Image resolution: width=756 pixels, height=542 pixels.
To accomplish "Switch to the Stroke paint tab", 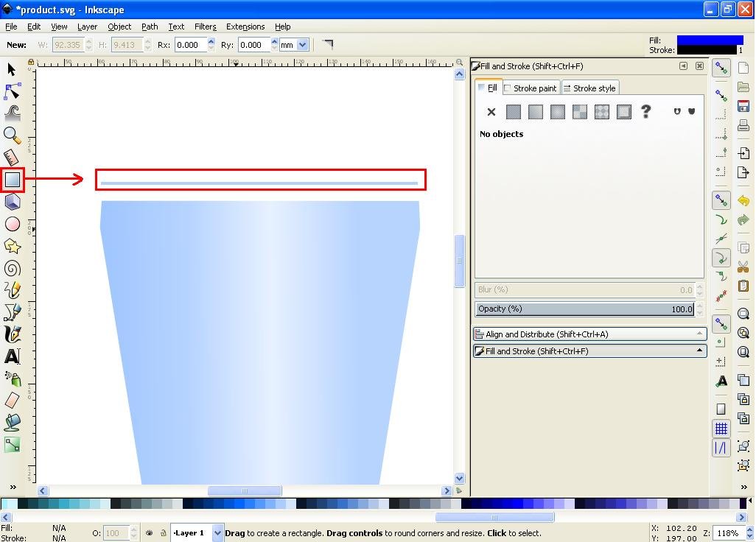I will 531,88.
